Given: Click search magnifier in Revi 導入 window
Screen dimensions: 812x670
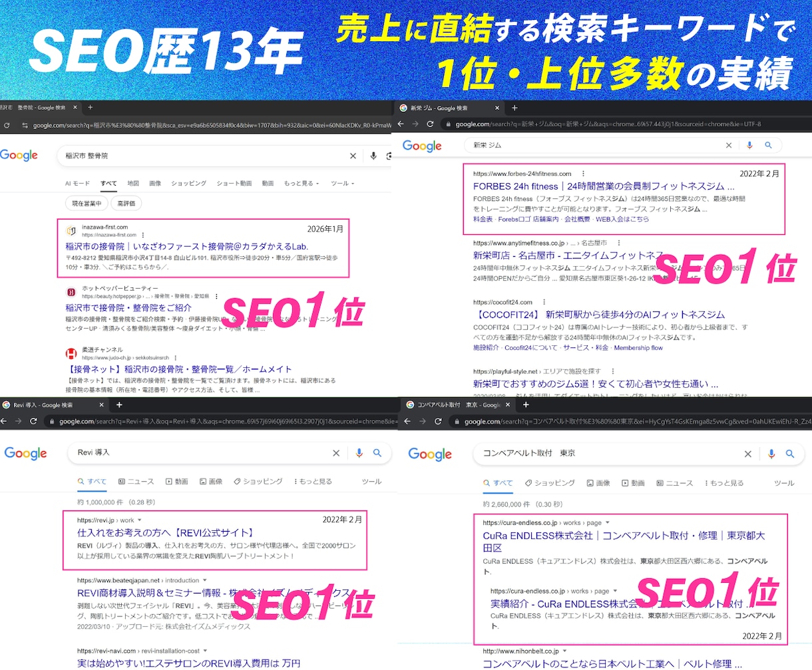Looking at the screenshot, I should pos(377,453).
